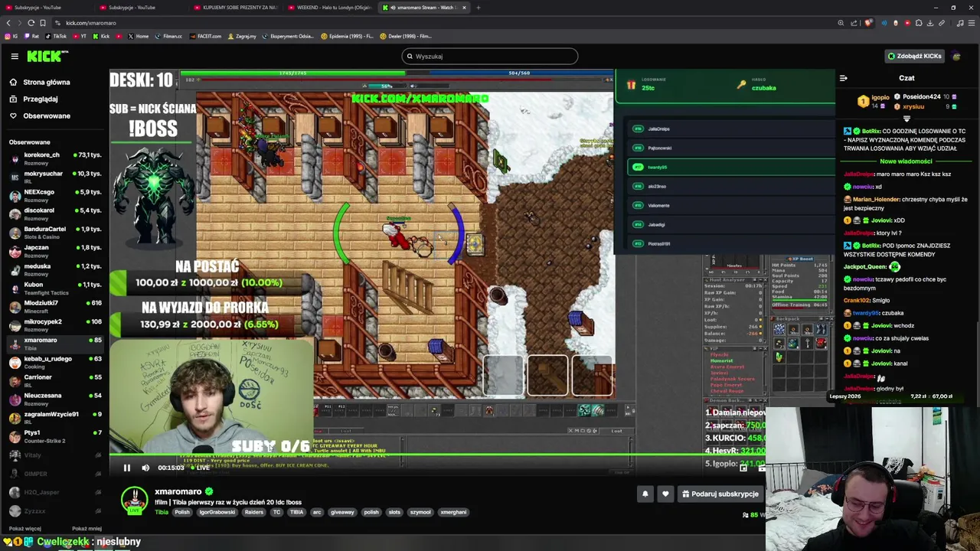This screenshot has height=551, width=980.
Task: Reload the page with refresh icon
Action: [x=31, y=23]
